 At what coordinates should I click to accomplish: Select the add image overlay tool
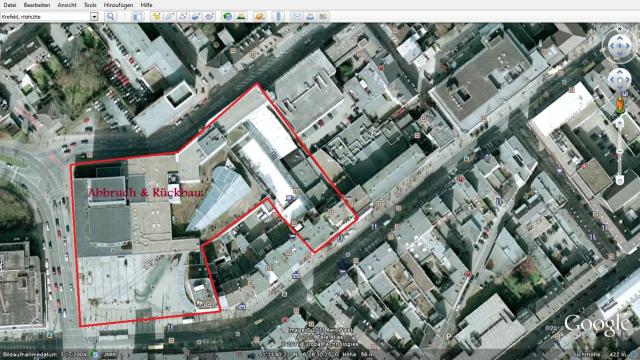(x=196, y=16)
